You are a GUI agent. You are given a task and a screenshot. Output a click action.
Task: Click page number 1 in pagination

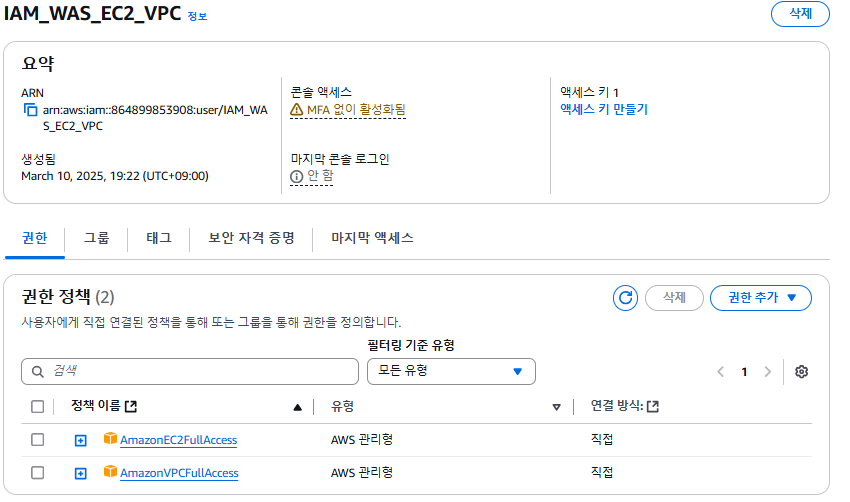[x=744, y=372]
